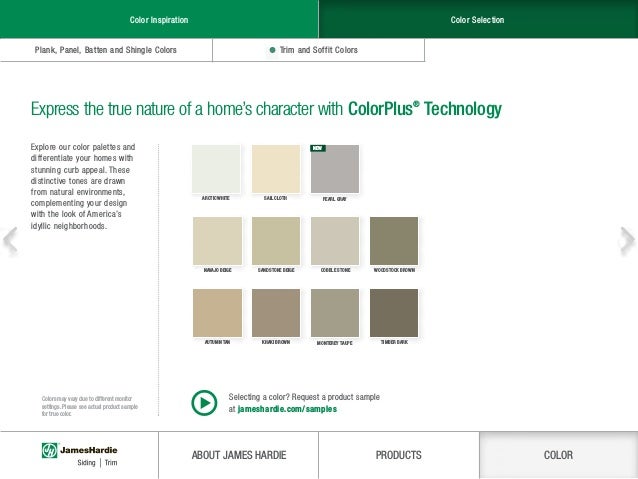Screen dimensions: 638x479
Task: Switch to Plank, Panel, Batten and Shingle Colors
Action: pos(106,50)
